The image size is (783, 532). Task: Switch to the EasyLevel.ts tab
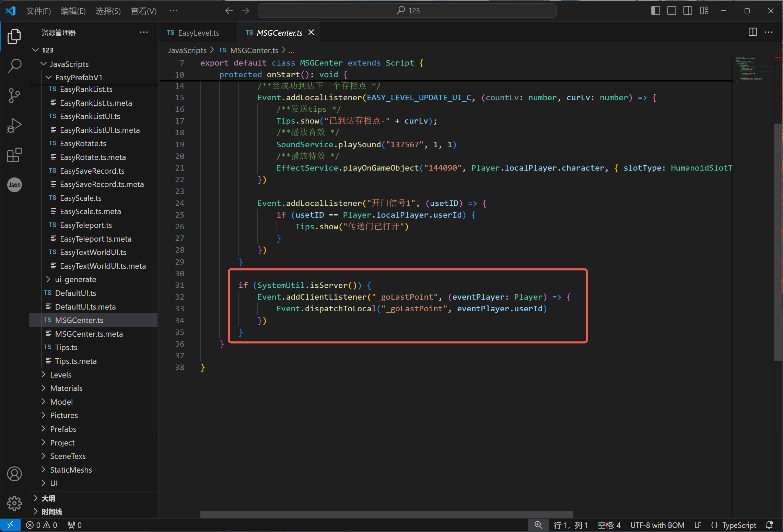tap(198, 33)
